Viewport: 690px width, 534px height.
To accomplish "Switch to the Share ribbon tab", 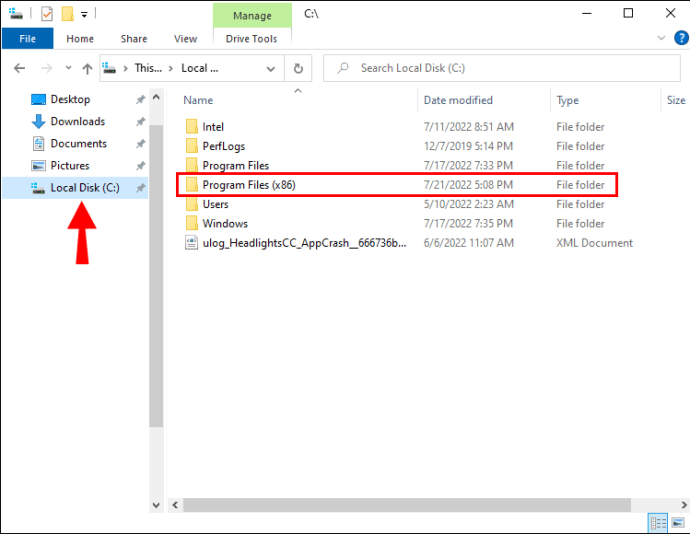I will (134, 39).
